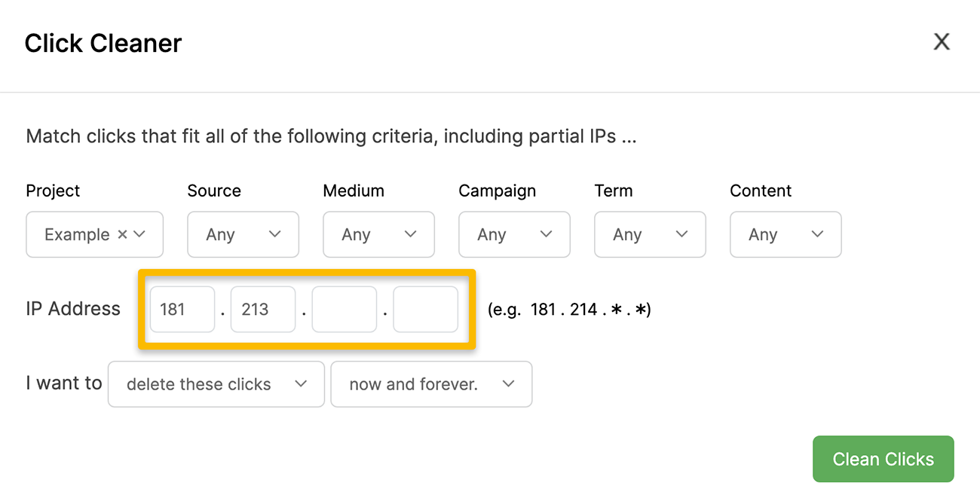Screen dimensions: 980x504
Task: Open the Medium filter dropdown
Action: point(378,234)
